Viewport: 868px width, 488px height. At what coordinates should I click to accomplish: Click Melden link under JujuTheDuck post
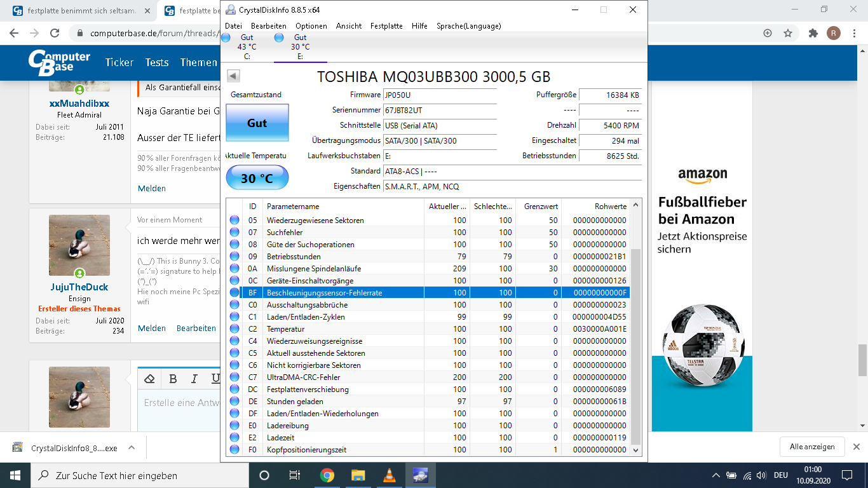(152, 328)
